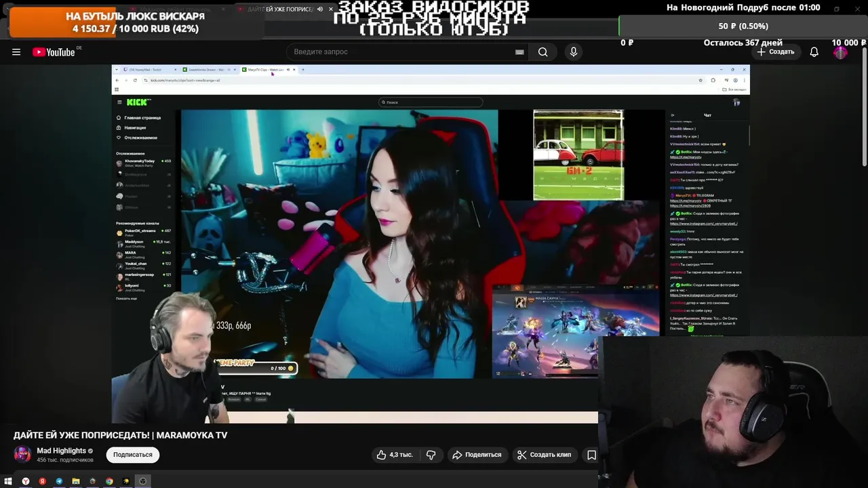Open the YouTube account avatar menu

coord(840,52)
